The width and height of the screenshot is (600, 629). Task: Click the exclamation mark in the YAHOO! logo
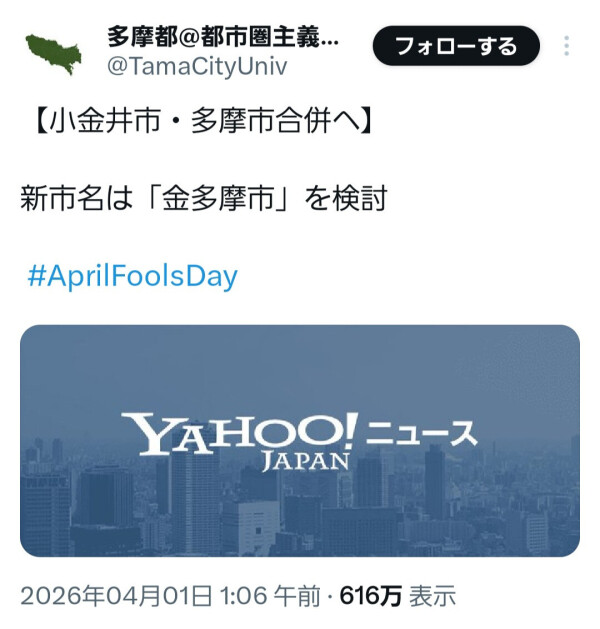click(x=350, y=429)
